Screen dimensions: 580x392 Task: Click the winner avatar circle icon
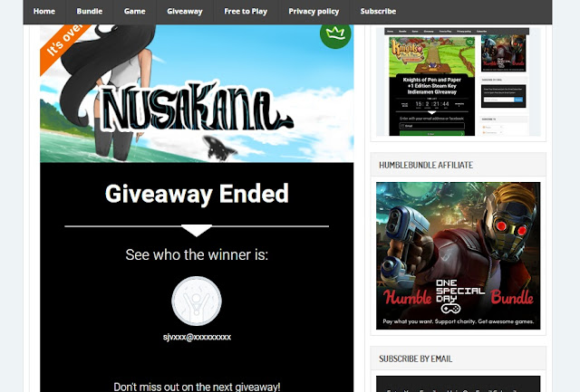click(x=197, y=301)
